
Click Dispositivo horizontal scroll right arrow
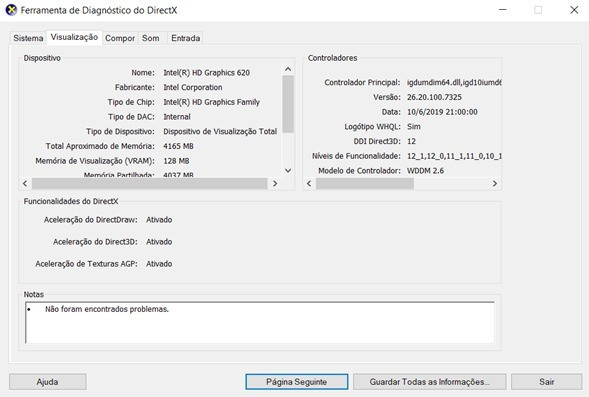(275, 184)
